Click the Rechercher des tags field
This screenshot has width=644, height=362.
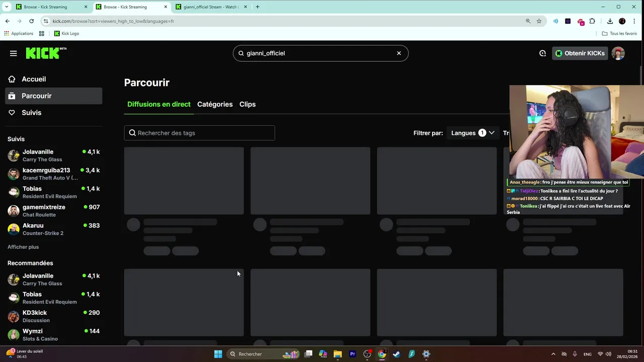coord(200,133)
